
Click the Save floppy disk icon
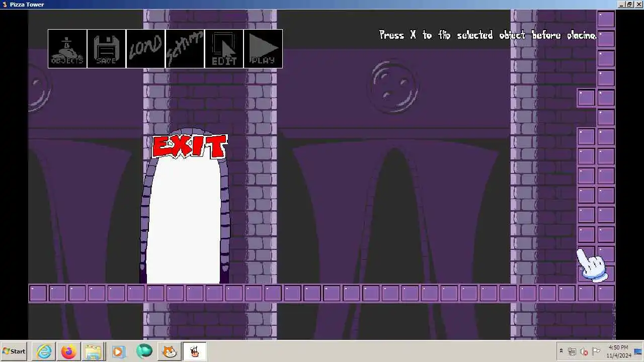106,49
